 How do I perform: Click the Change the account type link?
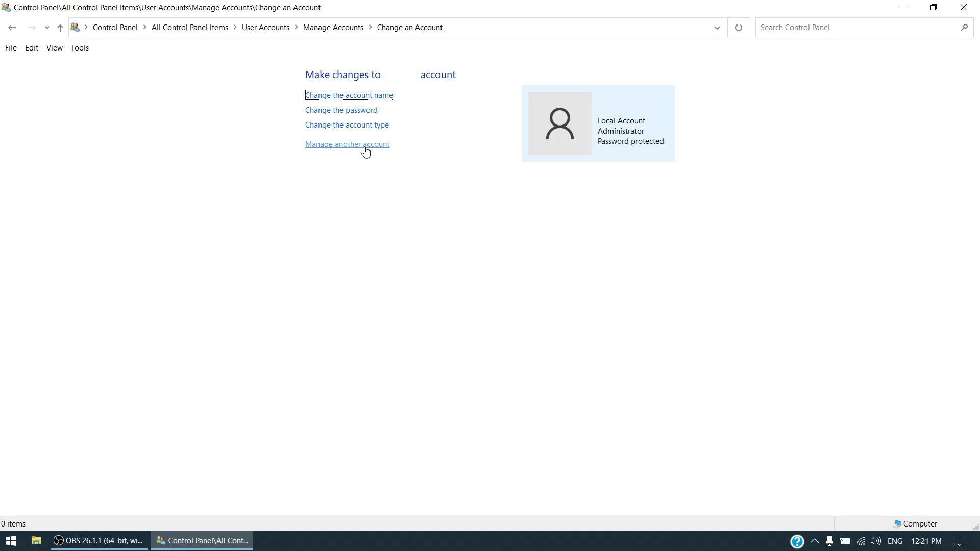(x=347, y=125)
